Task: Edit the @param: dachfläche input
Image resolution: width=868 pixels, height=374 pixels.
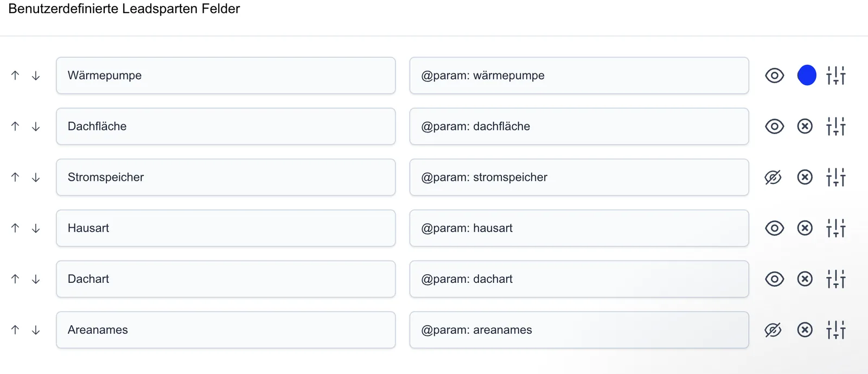Action: [x=579, y=126]
